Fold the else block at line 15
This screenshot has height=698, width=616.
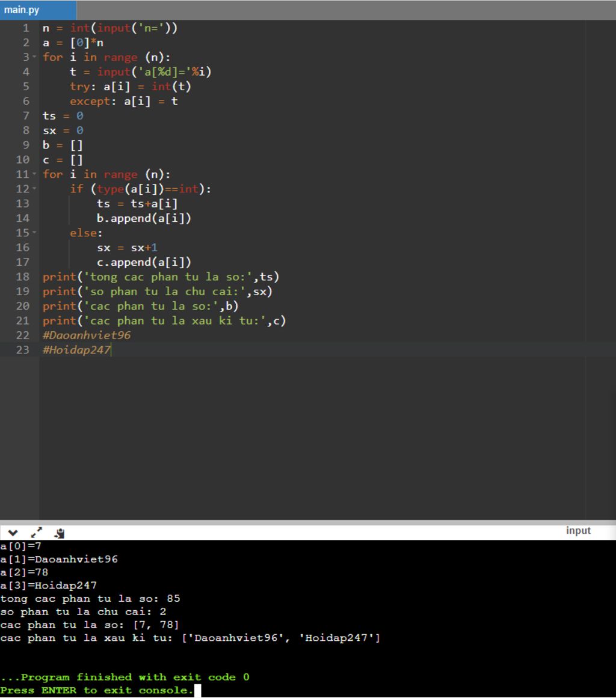pyautogui.click(x=34, y=233)
